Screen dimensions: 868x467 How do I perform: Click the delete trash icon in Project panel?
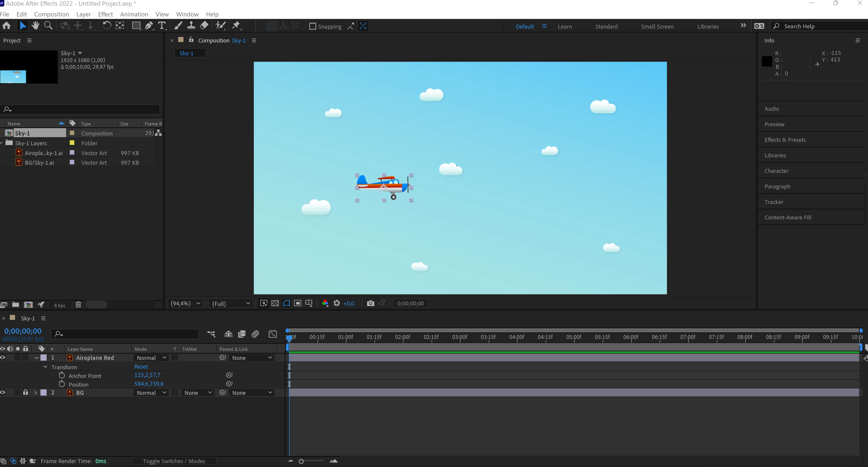[78, 305]
